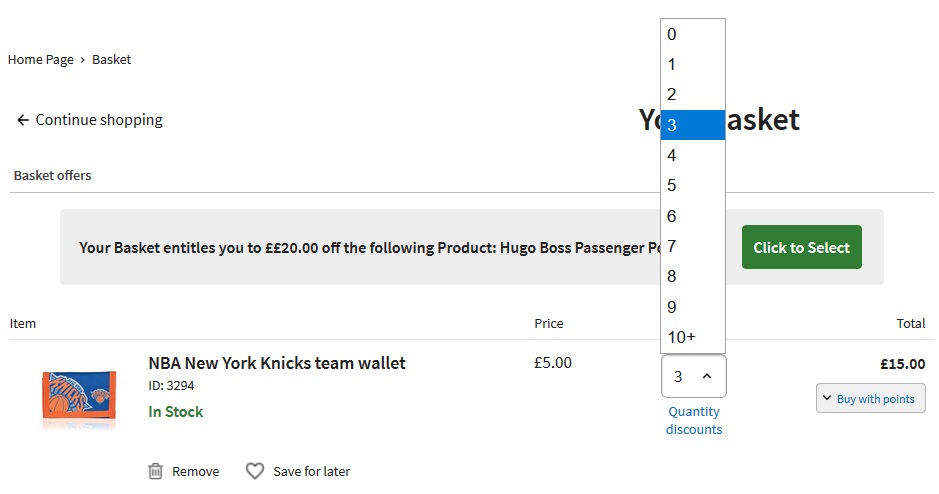Open the NBA New York Knicks team wallet title

277,363
